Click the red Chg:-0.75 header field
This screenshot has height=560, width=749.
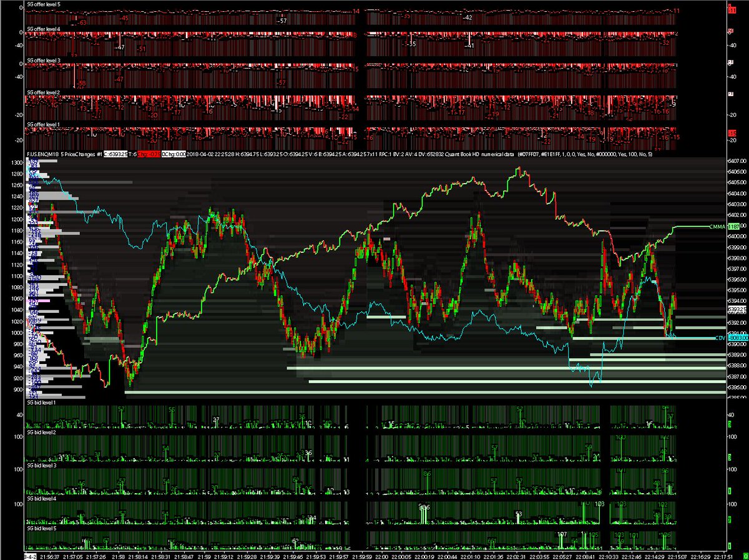tap(149, 154)
